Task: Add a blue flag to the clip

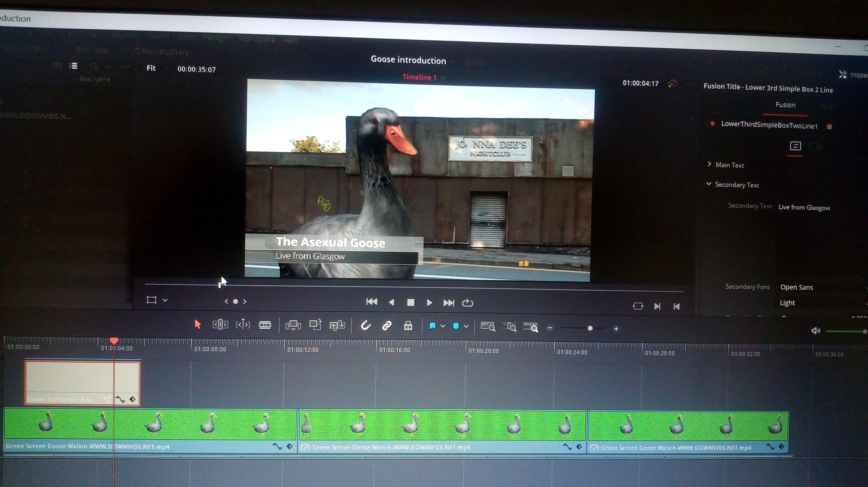Action: [x=433, y=326]
